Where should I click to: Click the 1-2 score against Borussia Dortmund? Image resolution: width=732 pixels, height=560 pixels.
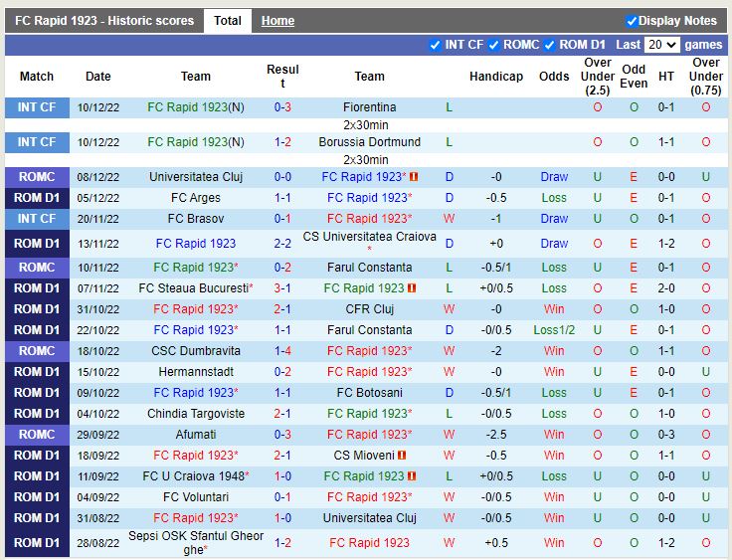[x=282, y=142]
